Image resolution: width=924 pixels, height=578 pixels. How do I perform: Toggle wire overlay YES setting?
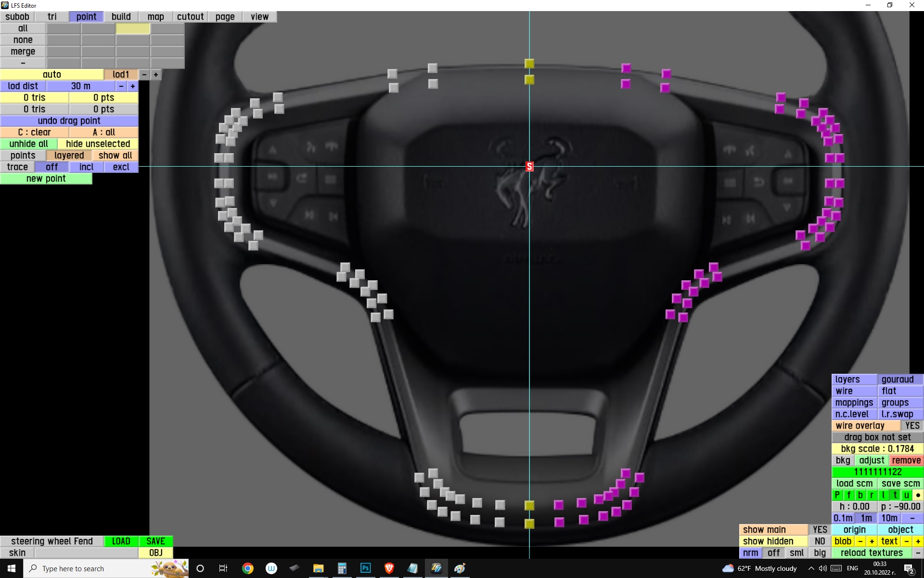pyautogui.click(x=912, y=426)
